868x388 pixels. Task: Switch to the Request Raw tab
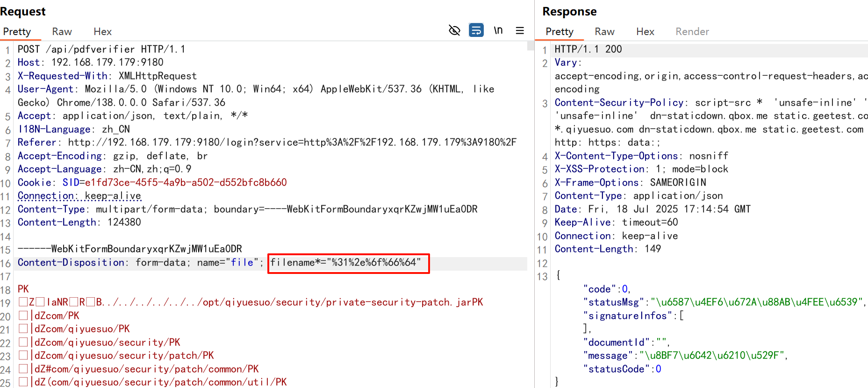tap(62, 32)
